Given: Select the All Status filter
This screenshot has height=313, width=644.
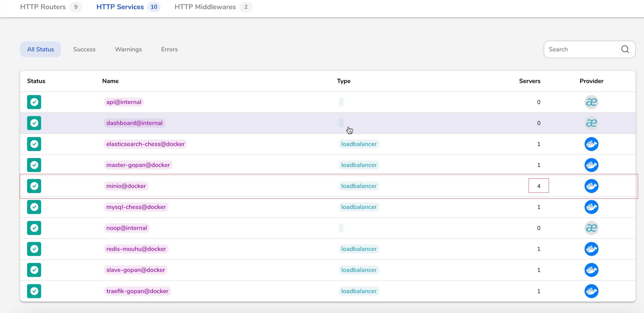Looking at the screenshot, I should (x=40, y=49).
